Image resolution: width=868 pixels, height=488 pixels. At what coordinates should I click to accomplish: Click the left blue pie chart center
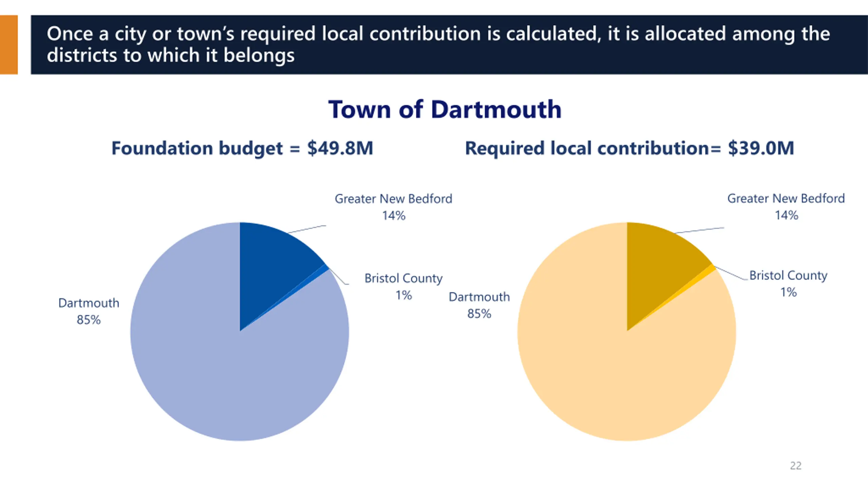pyautogui.click(x=240, y=331)
